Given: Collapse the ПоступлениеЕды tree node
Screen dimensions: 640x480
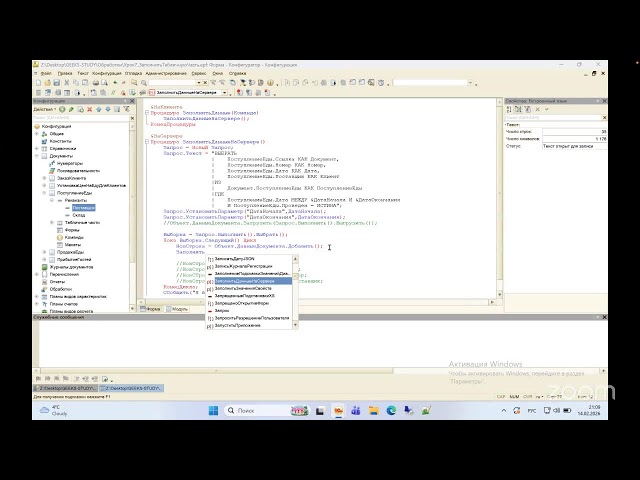Looking at the screenshot, I should pyautogui.click(x=44, y=193).
